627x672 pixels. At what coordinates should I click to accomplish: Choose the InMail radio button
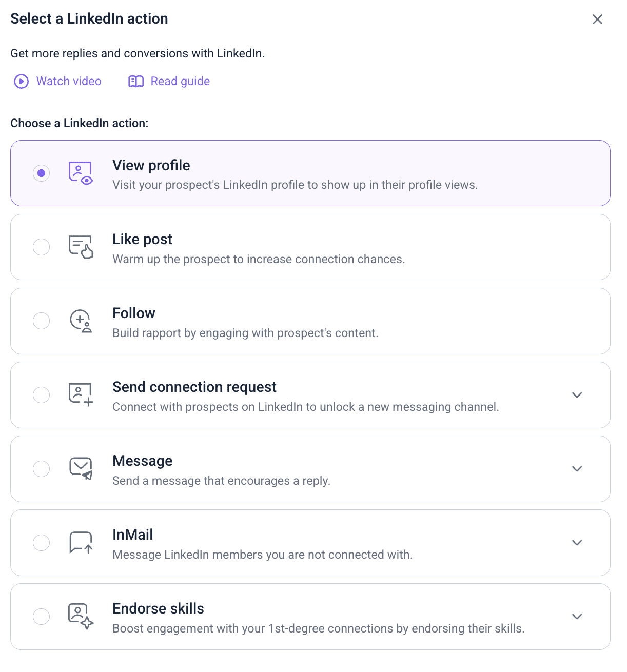pyautogui.click(x=42, y=542)
